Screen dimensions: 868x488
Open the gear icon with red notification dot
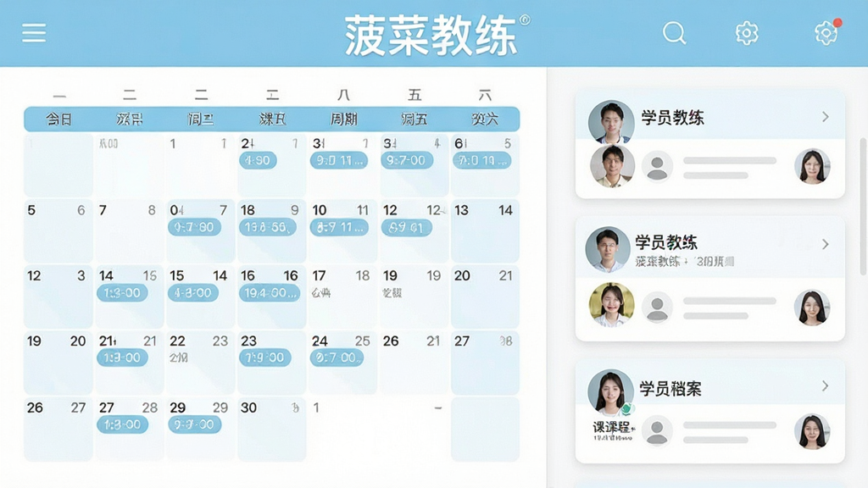(x=826, y=33)
